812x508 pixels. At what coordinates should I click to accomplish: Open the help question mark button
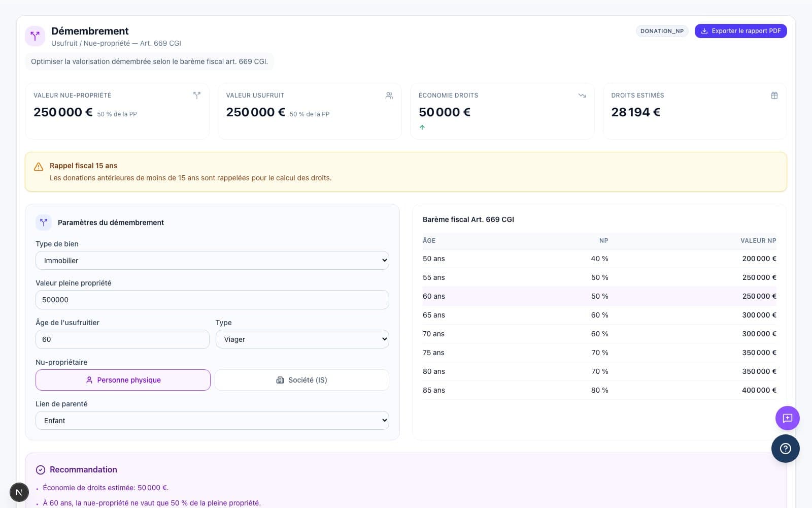[785, 449]
